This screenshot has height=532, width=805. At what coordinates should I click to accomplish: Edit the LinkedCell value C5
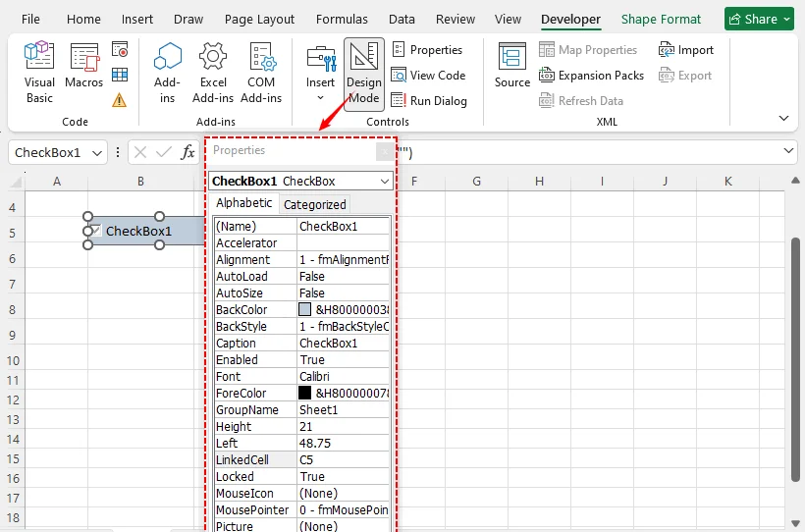coord(344,460)
